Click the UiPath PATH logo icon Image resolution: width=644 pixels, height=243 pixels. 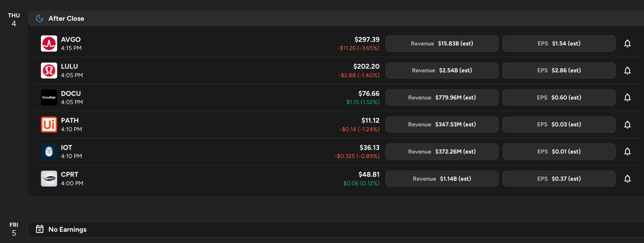point(49,124)
